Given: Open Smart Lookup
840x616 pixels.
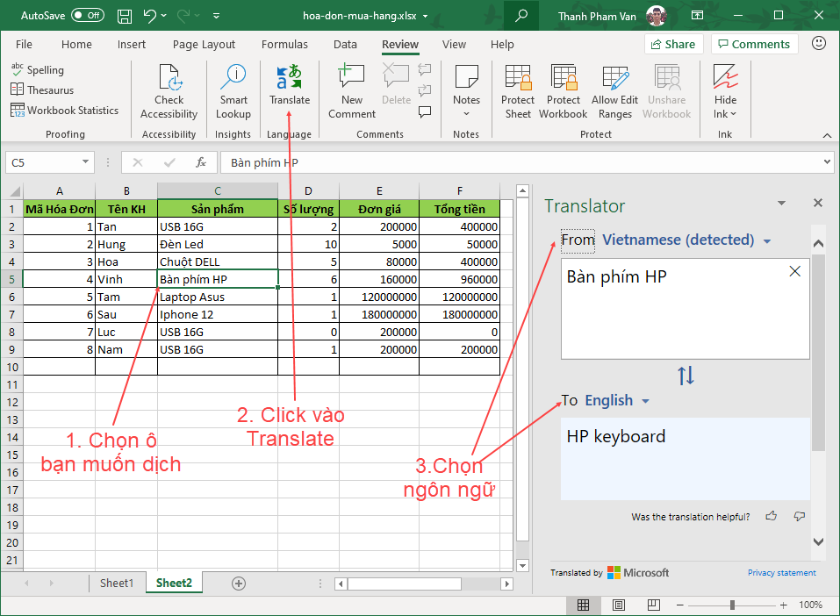Looking at the screenshot, I should click(233, 91).
